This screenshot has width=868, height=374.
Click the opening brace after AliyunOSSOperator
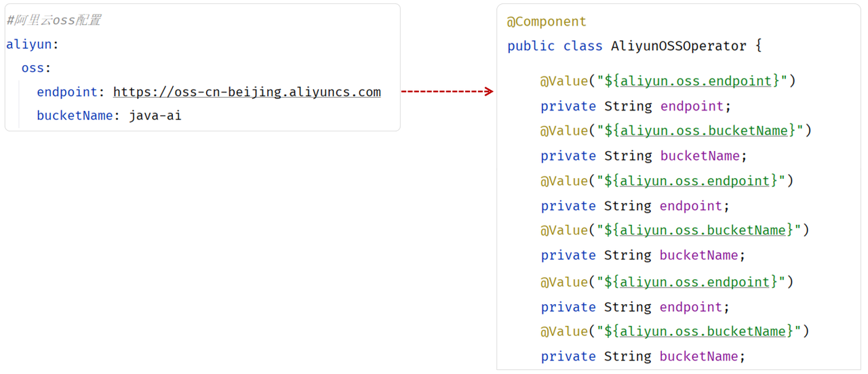click(759, 46)
